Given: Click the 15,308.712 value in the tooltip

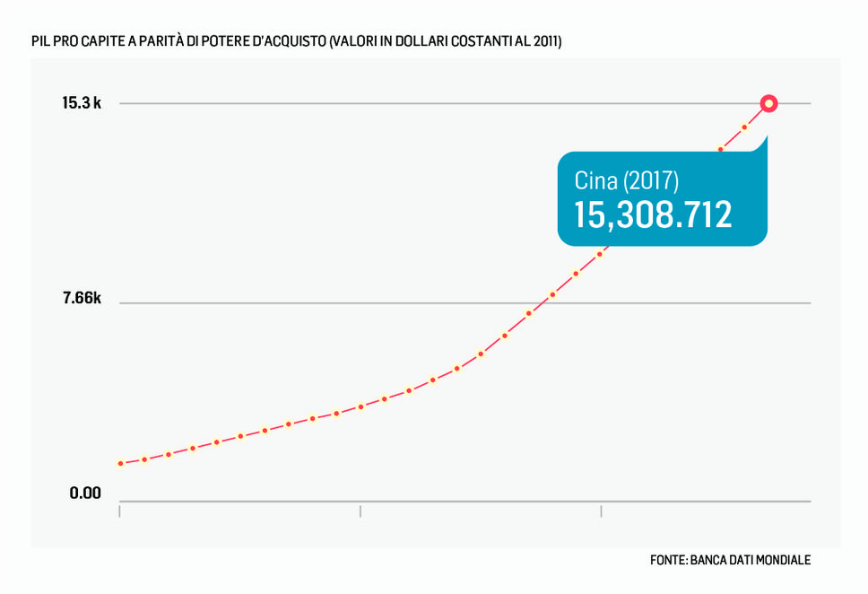Looking at the screenshot, I should click(653, 215).
